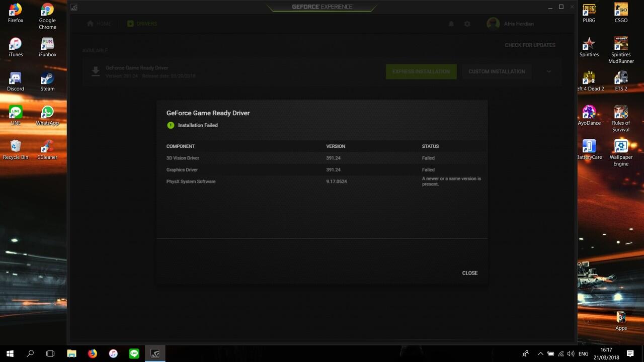The image size is (644, 362).
Task: Click CHECK FOR UPDATES
Action: point(530,45)
